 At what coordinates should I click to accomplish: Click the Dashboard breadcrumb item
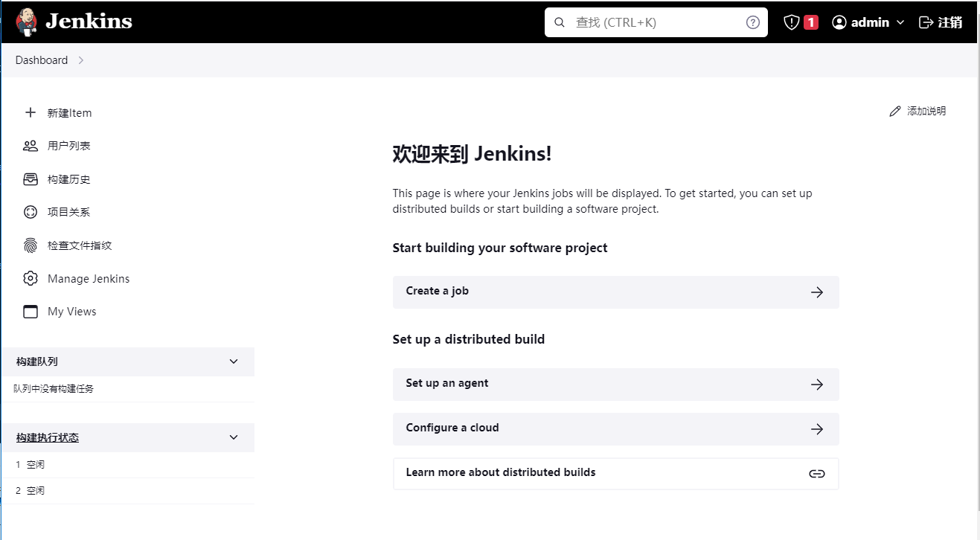pos(41,60)
